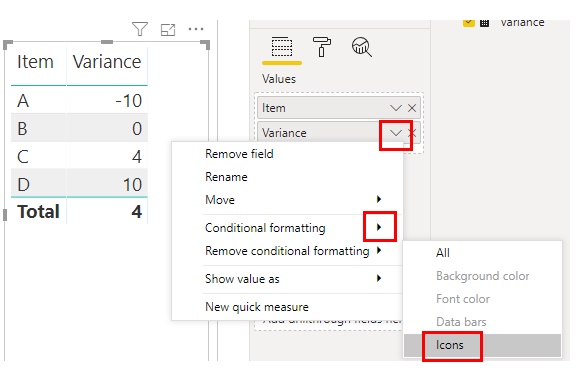This screenshot has width=579, height=369.
Task: Click the Variance field pill
Action: (339, 132)
